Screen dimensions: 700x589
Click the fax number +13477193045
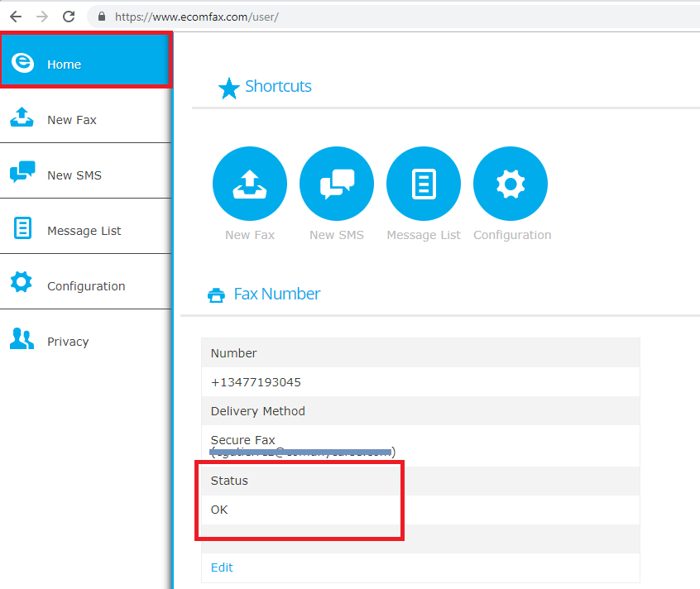pyautogui.click(x=256, y=382)
